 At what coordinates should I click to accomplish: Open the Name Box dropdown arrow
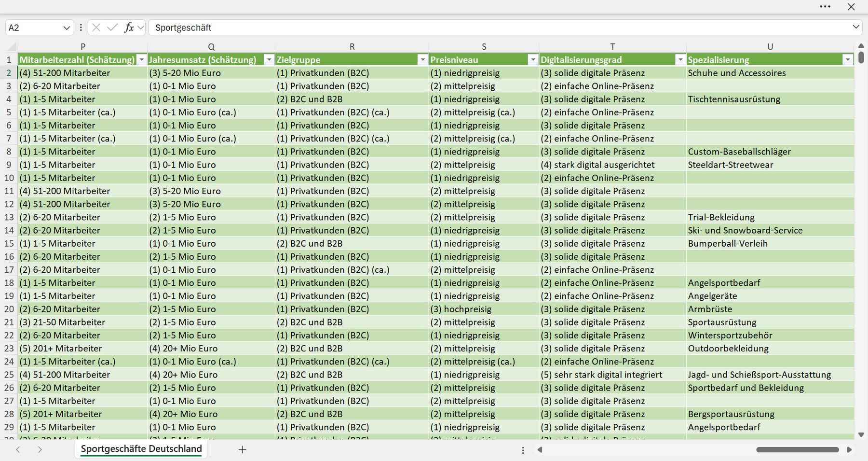(x=67, y=28)
